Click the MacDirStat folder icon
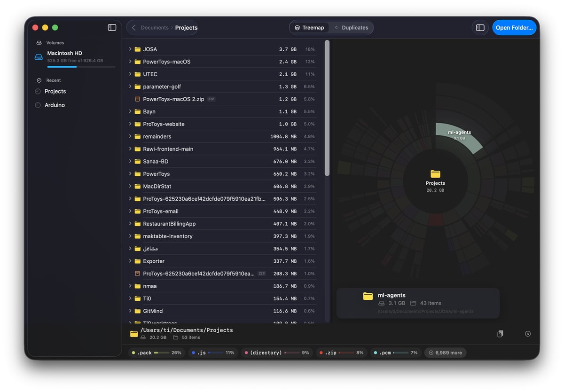 [138, 187]
